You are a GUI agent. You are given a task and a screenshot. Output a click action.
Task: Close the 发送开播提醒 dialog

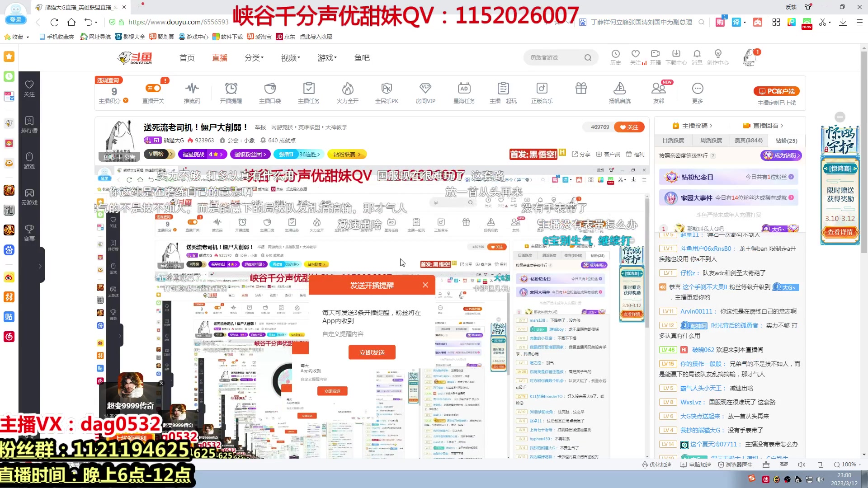(x=425, y=285)
